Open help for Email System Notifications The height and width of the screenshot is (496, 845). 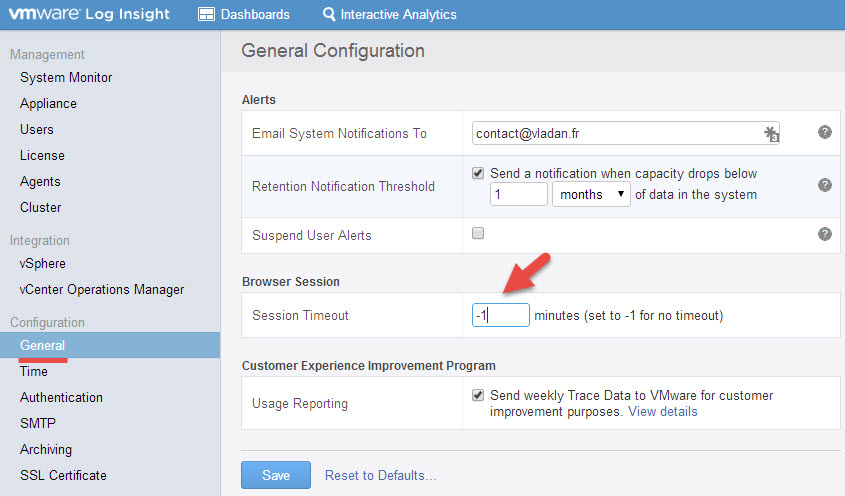coord(825,132)
